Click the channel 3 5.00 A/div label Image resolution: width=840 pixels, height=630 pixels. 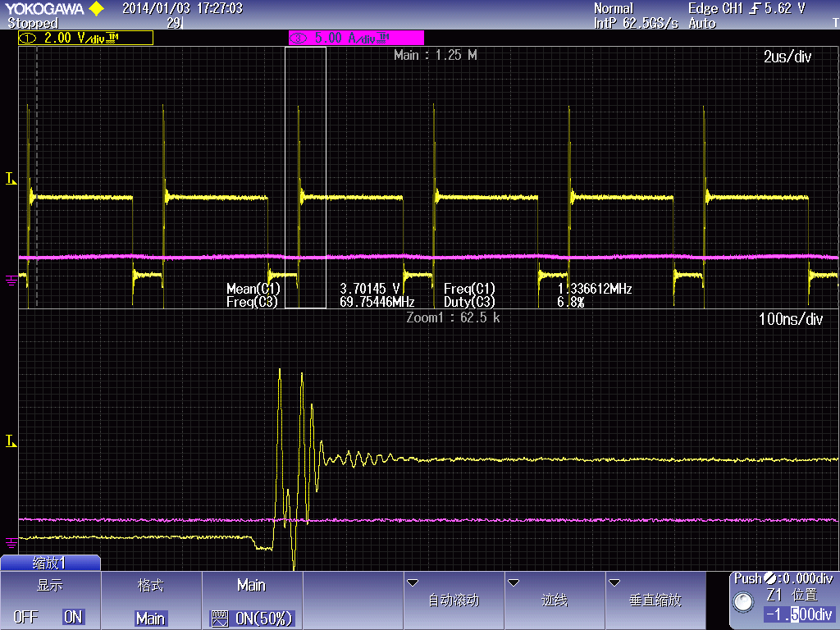click(x=356, y=38)
